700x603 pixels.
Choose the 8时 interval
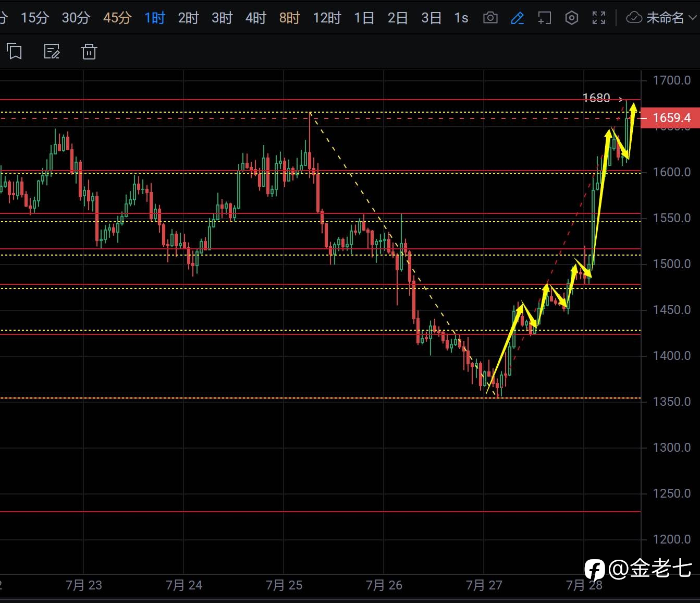point(290,18)
